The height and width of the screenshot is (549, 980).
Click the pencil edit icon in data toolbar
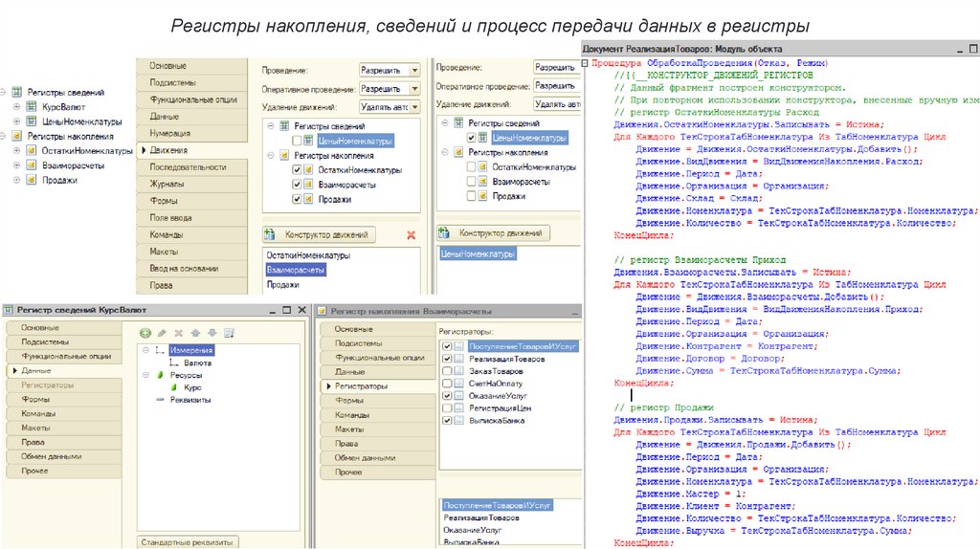tap(162, 332)
